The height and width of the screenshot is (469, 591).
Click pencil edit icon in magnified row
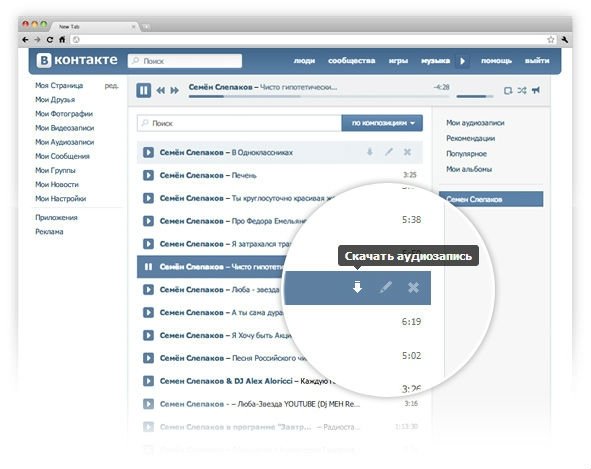pos(385,287)
